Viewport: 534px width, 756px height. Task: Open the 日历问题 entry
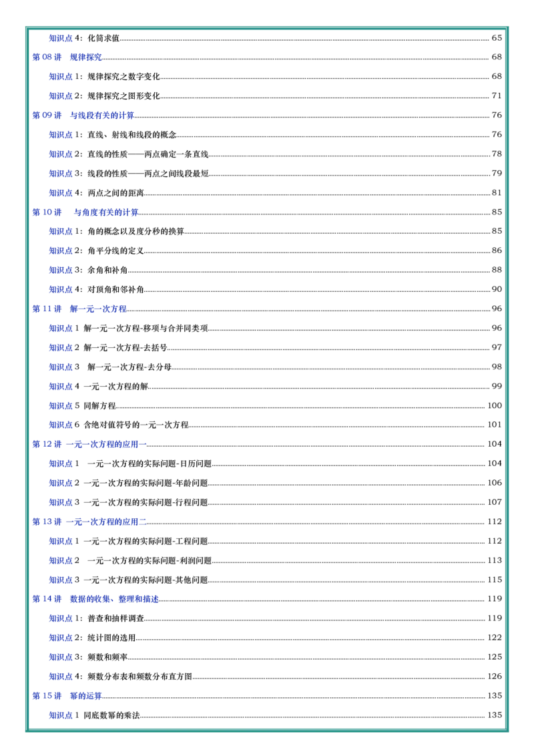point(275,463)
